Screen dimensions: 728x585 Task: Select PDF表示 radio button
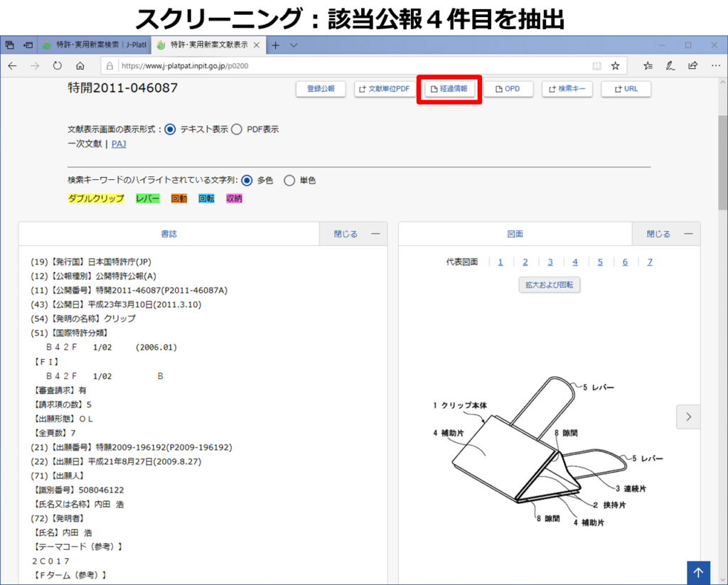click(x=237, y=129)
